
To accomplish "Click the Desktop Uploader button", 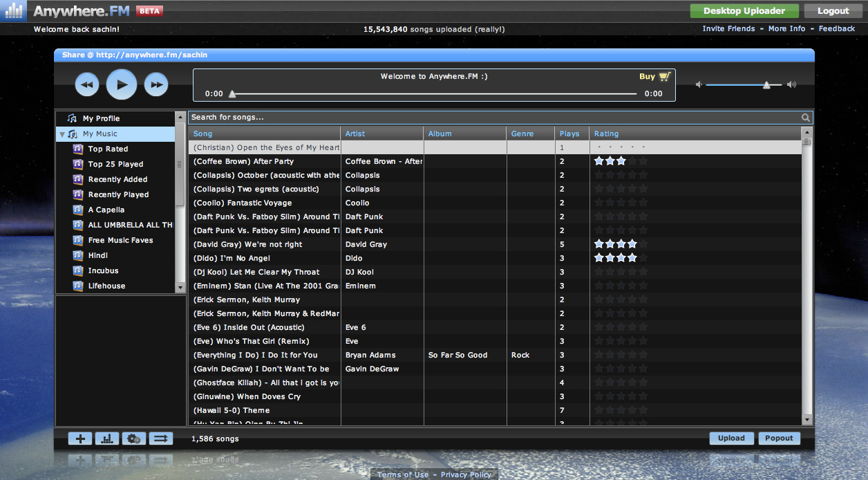I will (744, 10).
